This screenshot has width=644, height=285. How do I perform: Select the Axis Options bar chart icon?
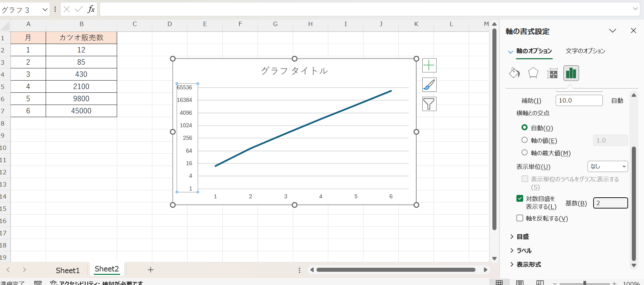571,73
